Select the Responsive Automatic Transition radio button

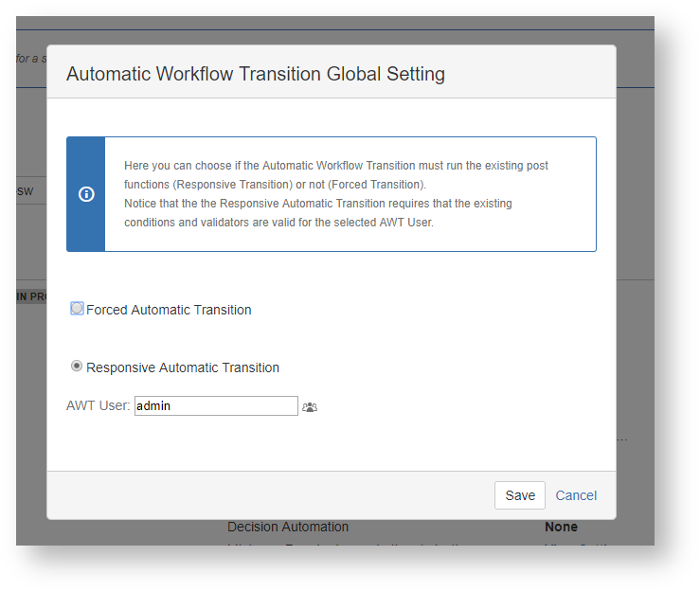pos(77,367)
